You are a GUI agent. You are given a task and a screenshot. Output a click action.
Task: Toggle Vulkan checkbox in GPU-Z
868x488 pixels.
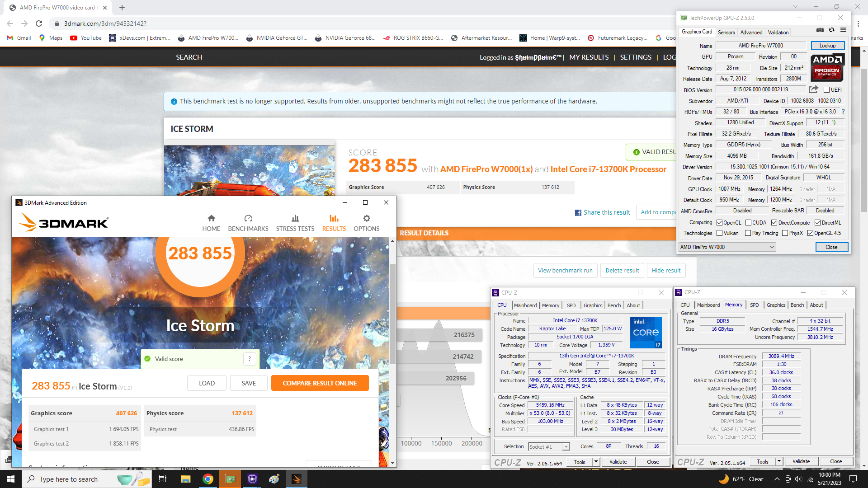[719, 233]
